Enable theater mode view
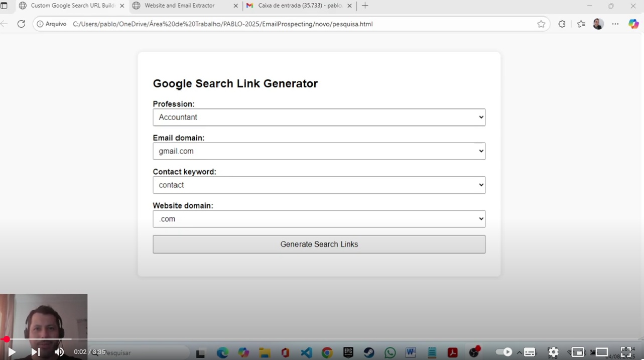644x360 pixels. 601,352
